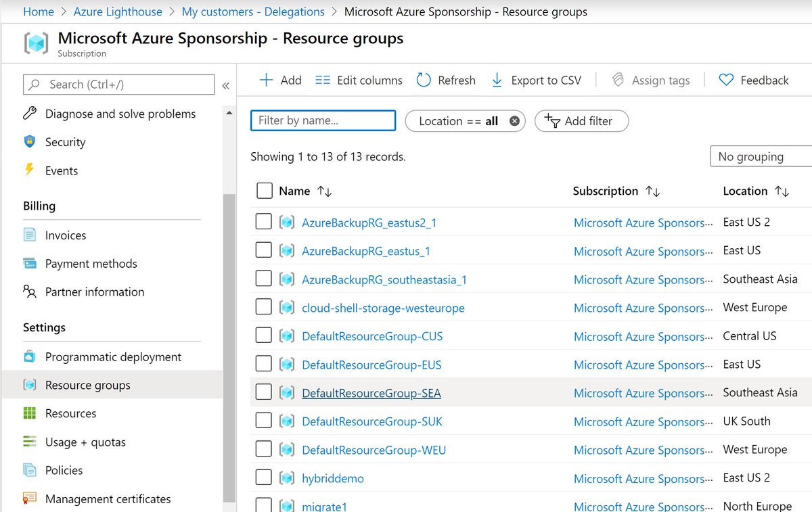
Task: Check the AzureBackupRG_southeastasia_1 row checkbox
Action: tap(264, 278)
